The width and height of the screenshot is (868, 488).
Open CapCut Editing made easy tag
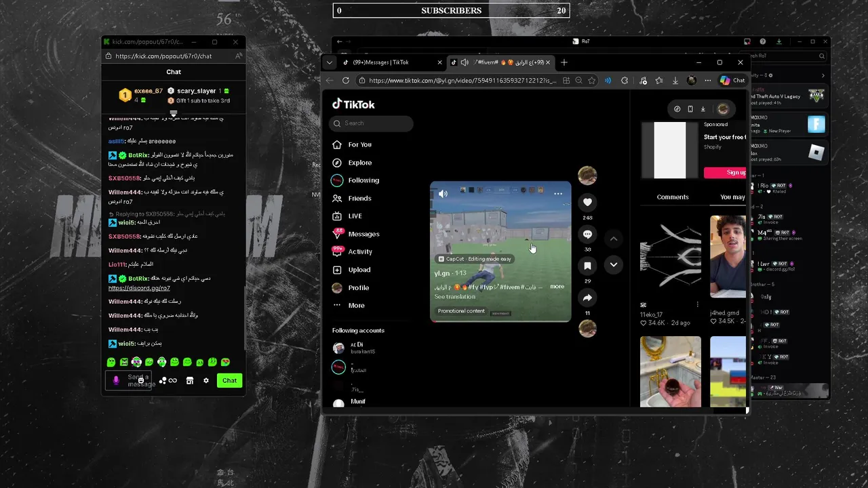[x=475, y=259]
